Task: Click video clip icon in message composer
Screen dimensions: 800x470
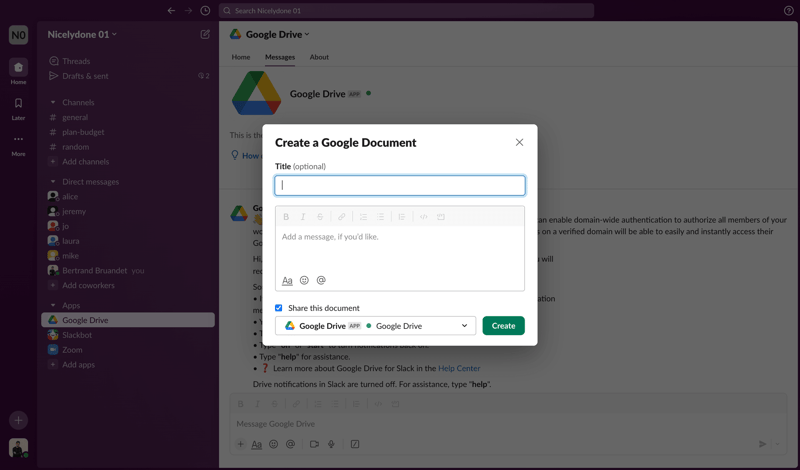Action: (314, 444)
